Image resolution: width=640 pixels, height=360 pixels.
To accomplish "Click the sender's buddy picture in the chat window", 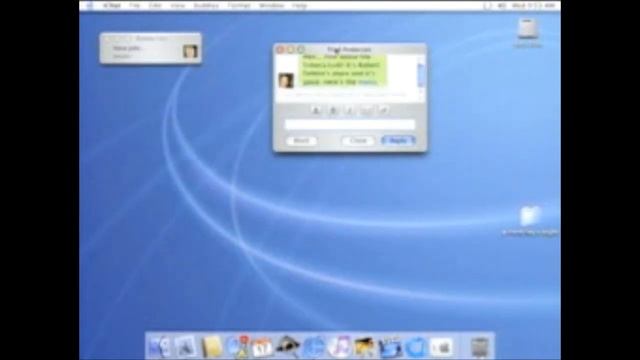I will pos(286,80).
